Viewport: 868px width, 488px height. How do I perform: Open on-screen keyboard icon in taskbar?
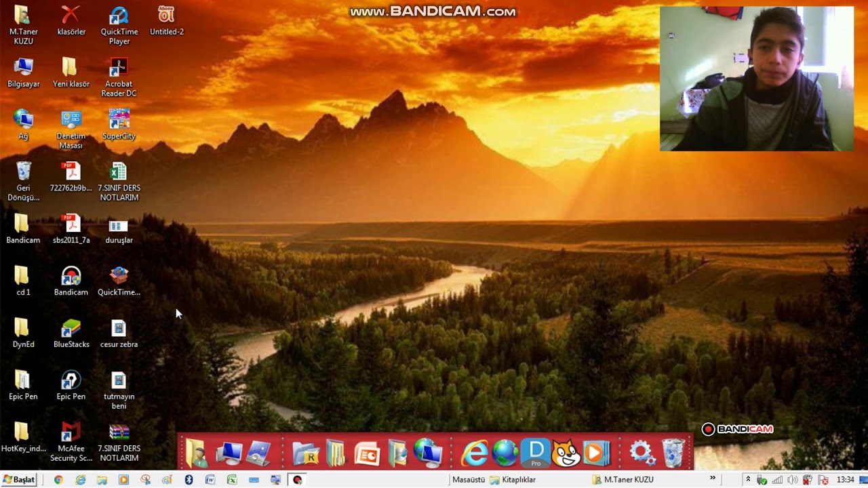coord(254,480)
